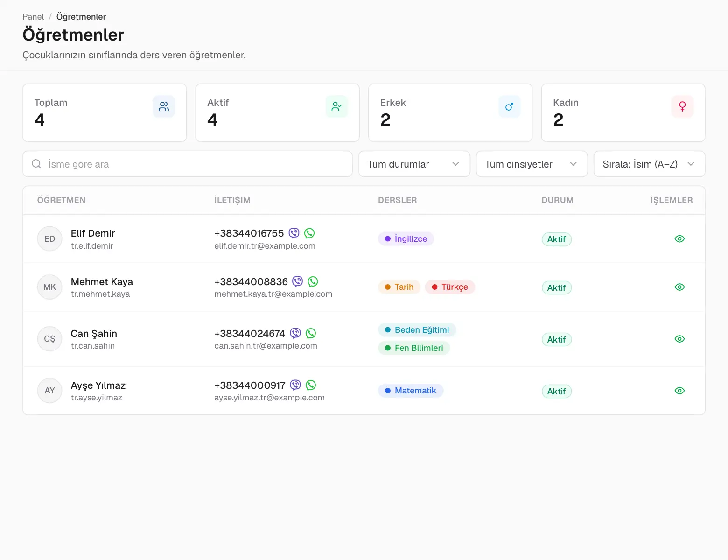Select the Beden Eğitimi course tag
This screenshot has width=728, height=560.
417,330
